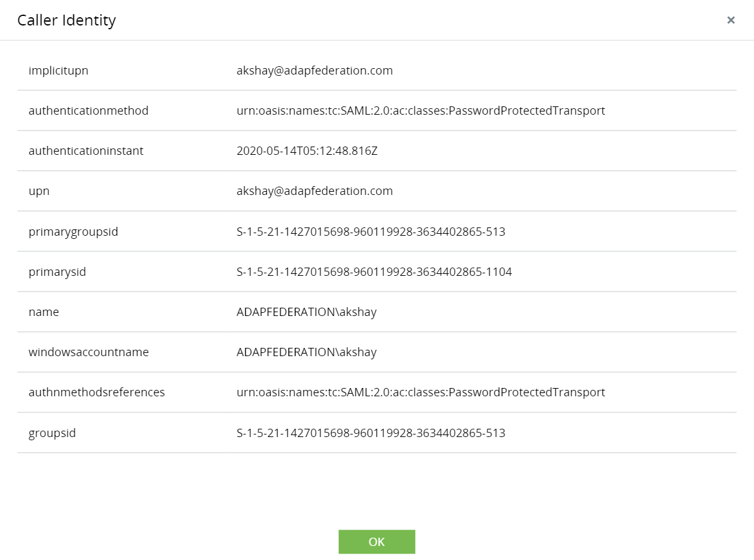Image resolution: width=754 pixels, height=560 pixels.
Task: Select the primarysid label
Action: pos(57,272)
